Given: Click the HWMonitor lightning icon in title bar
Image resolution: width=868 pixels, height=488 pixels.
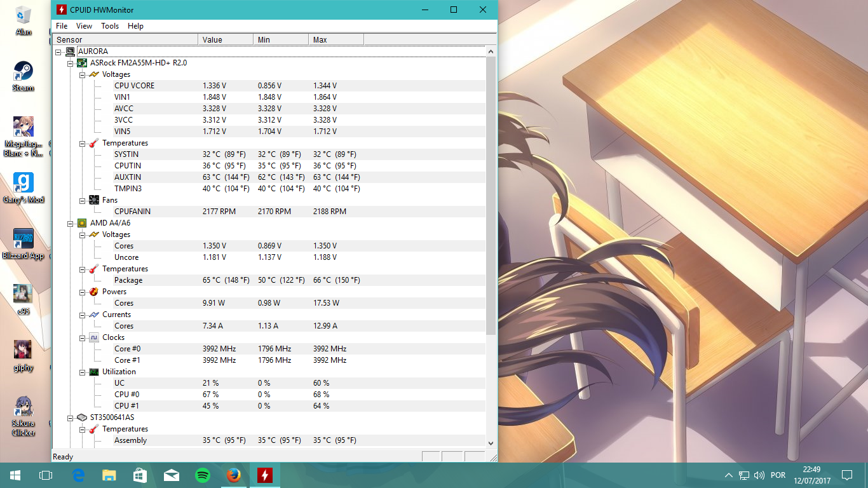Looking at the screenshot, I should coord(61,10).
